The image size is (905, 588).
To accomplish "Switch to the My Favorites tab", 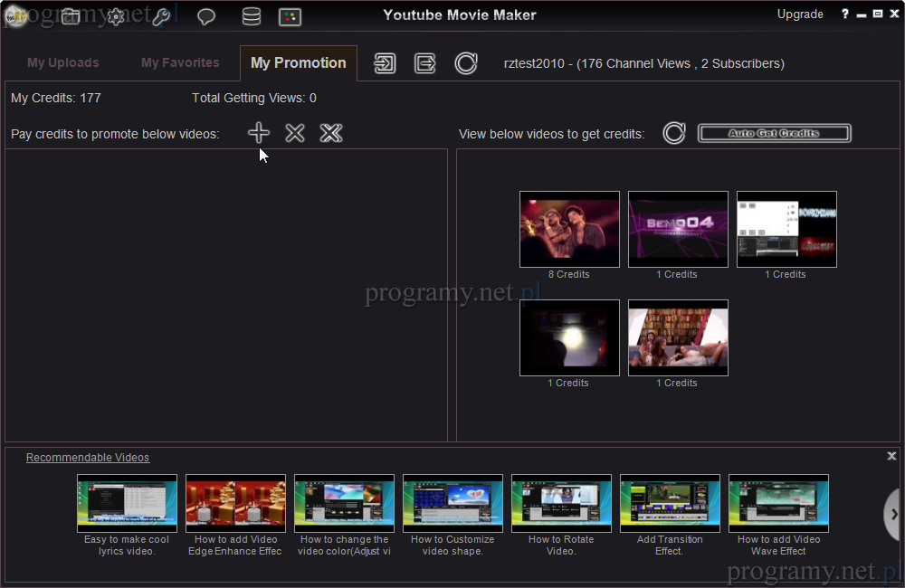I will [180, 62].
